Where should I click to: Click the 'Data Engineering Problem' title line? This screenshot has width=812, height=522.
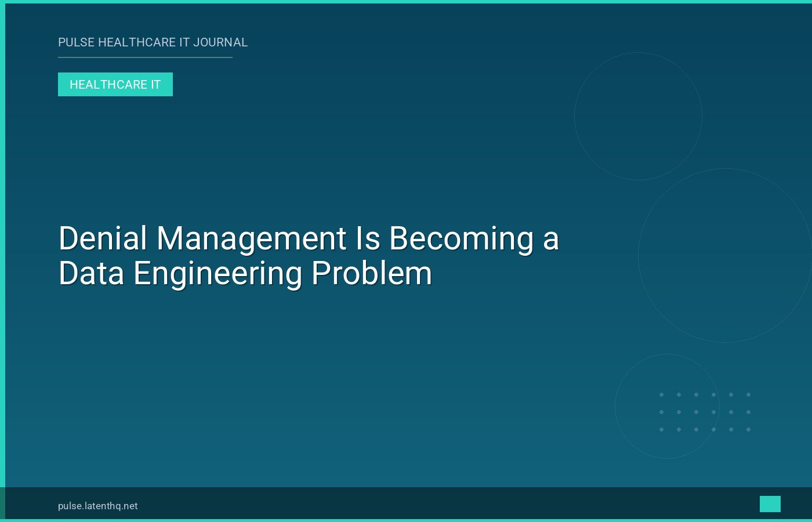245,273
